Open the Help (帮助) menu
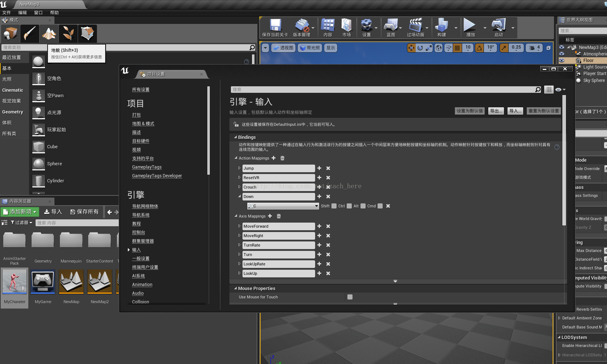This screenshot has height=364, width=607. click(54, 13)
